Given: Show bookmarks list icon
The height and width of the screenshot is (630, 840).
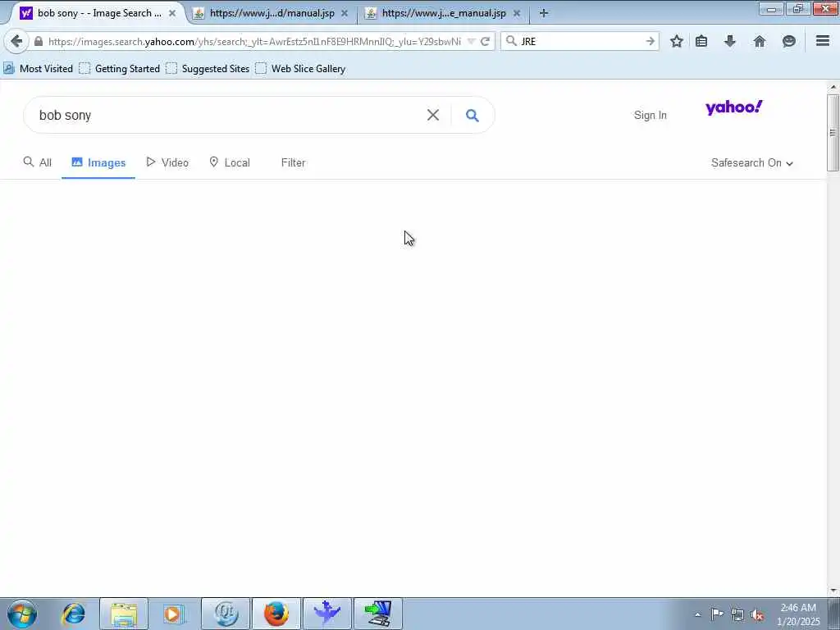Looking at the screenshot, I should 701,41.
